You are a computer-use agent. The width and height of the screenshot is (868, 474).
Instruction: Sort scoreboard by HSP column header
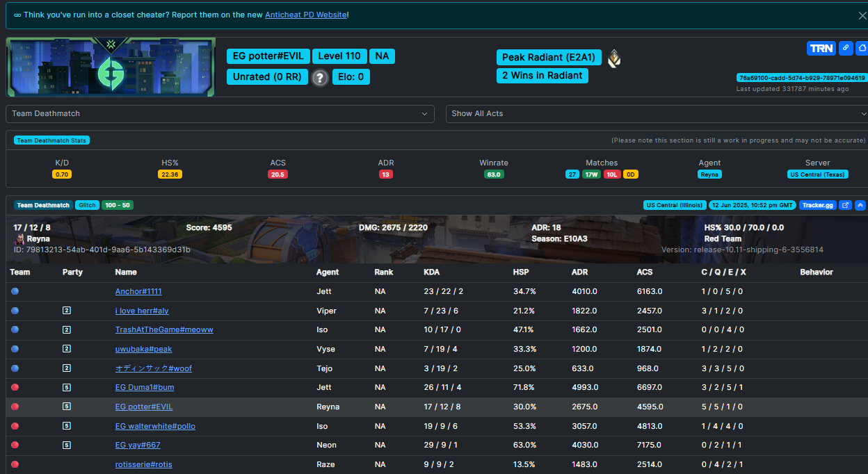click(521, 272)
